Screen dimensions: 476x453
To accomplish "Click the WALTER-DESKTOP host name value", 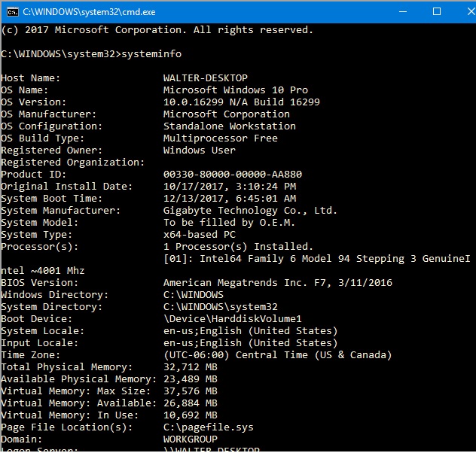I will click(205, 78).
